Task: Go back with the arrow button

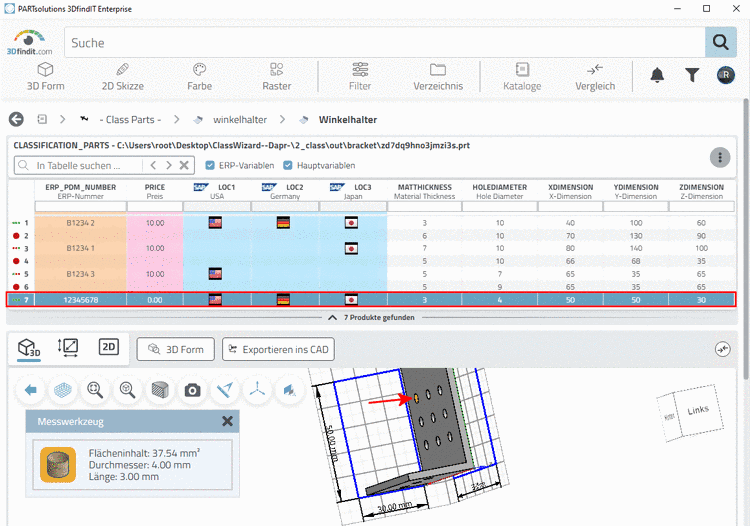Action: (x=16, y=120)
